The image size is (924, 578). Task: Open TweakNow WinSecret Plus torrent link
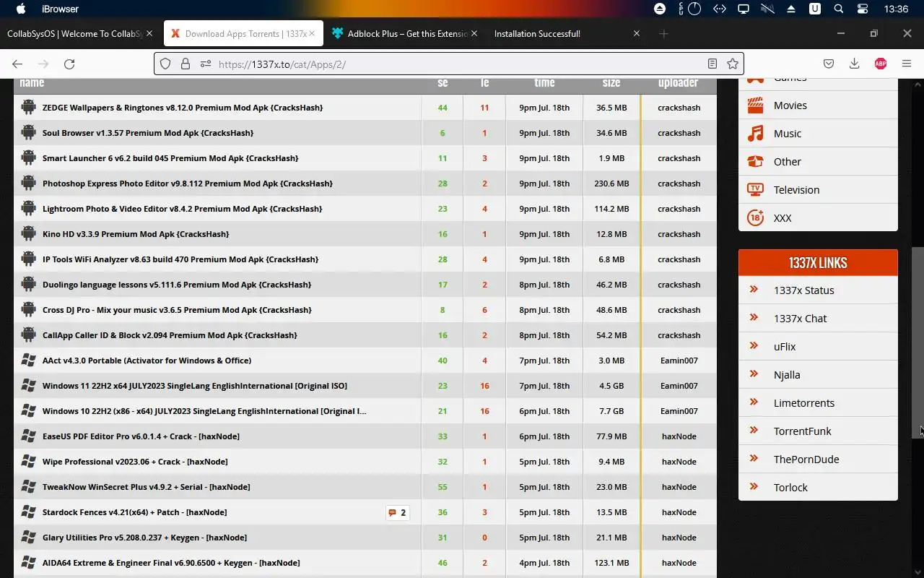click(147, 487)
